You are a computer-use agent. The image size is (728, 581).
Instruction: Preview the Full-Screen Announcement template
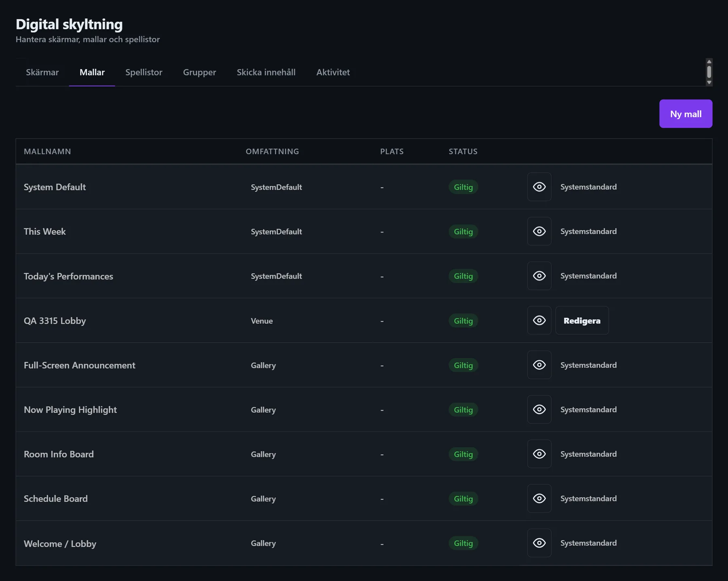click(x=539, y=365)
